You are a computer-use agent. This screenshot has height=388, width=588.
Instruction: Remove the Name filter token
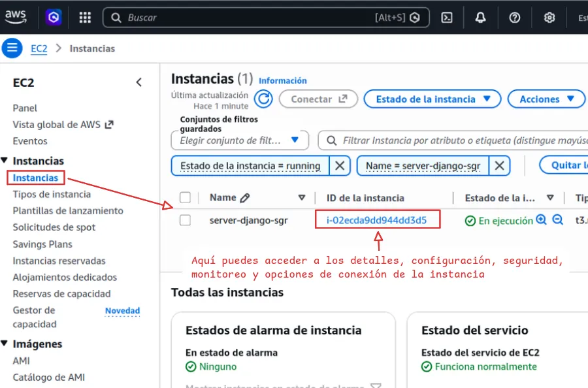500,166
